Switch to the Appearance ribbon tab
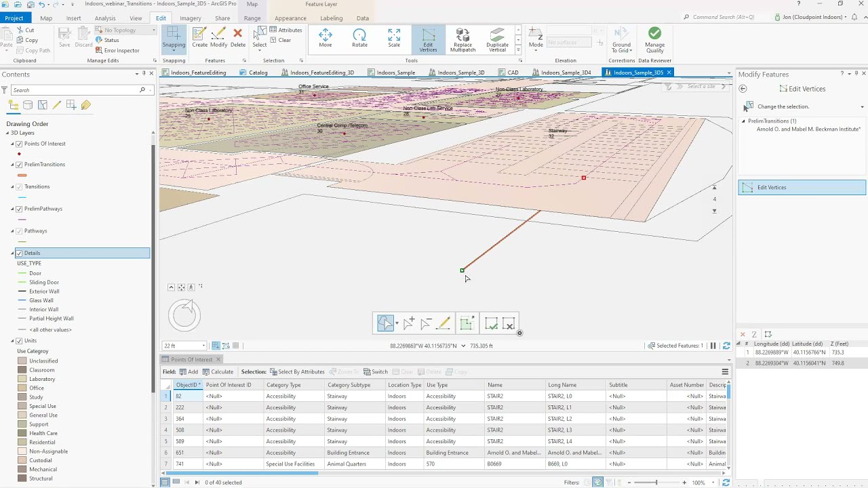The height and width of the screenshot is (488, 868). pyautogui.click(x=290, y=18)
